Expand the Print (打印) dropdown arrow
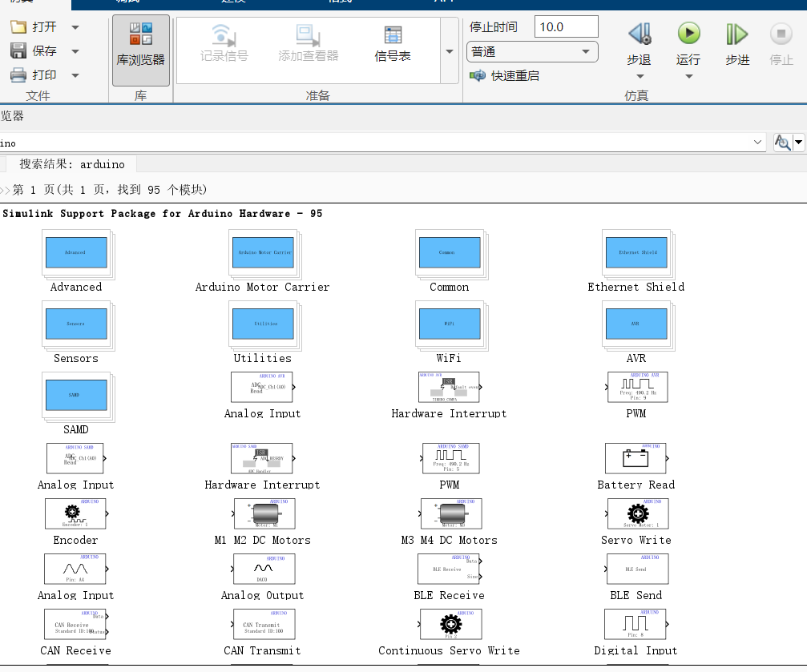This screenshot has height=672, width=807. (x=75, y=75)
